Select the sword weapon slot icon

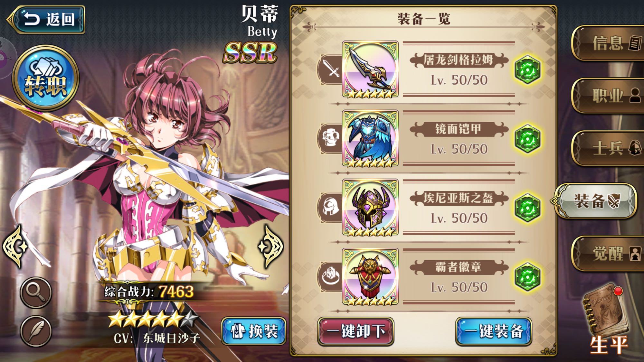pos(331,69)
